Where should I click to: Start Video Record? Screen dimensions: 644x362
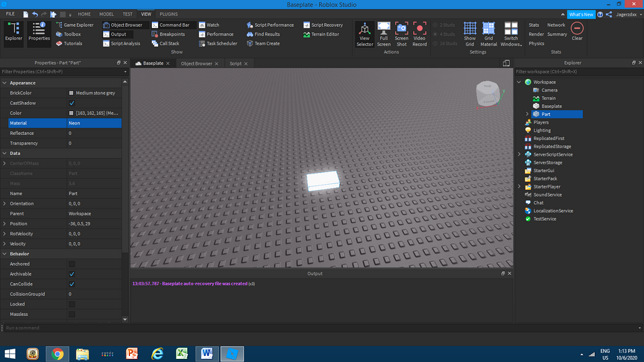point(419,34)
